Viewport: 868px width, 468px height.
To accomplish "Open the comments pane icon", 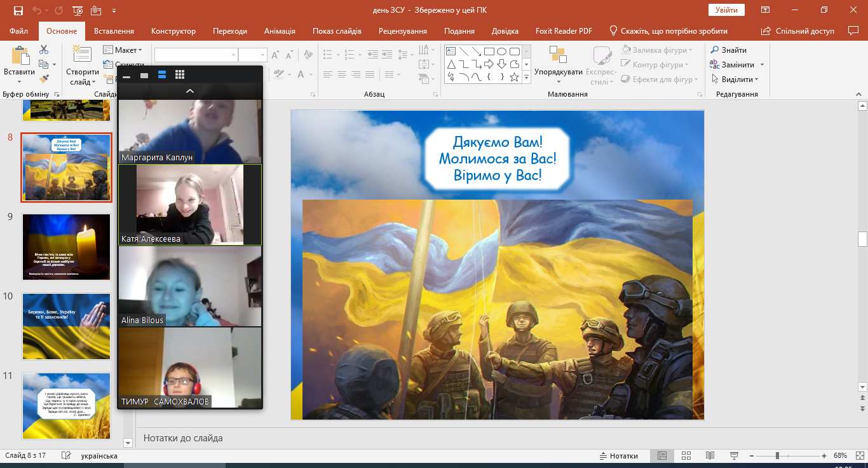I will (x=853, y=31).
